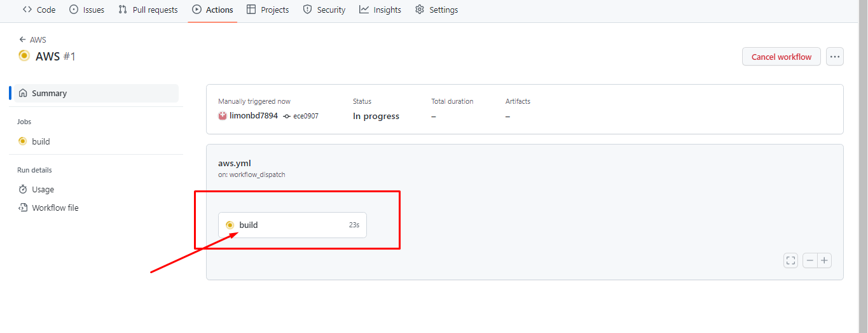Click the Security shield icon

click(x=308, y=10)
